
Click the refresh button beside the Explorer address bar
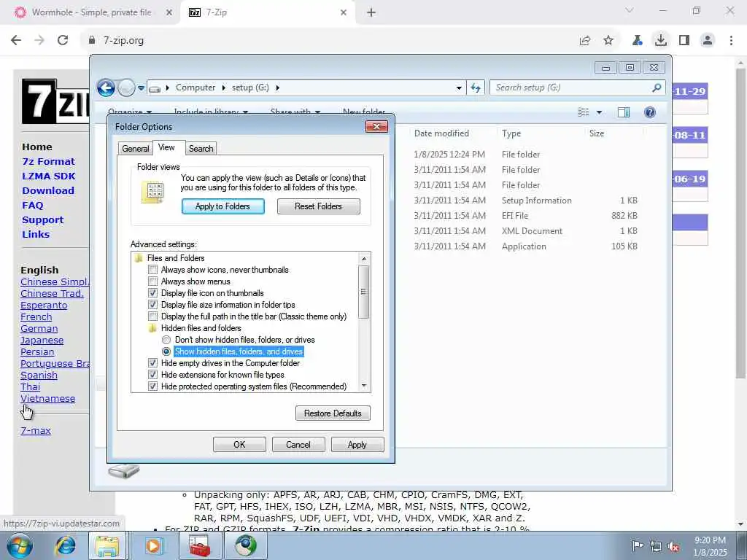tap(476, 87)
